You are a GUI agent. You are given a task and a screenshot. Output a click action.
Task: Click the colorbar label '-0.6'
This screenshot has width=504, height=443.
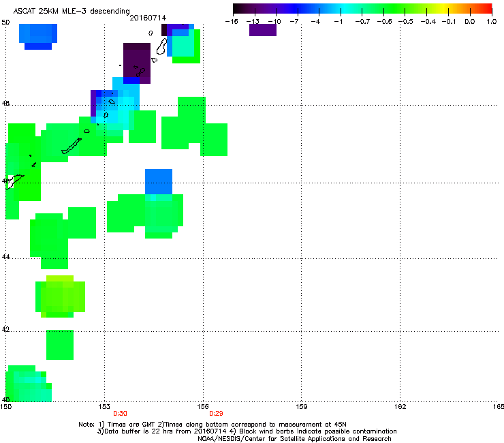coord(384,22)
